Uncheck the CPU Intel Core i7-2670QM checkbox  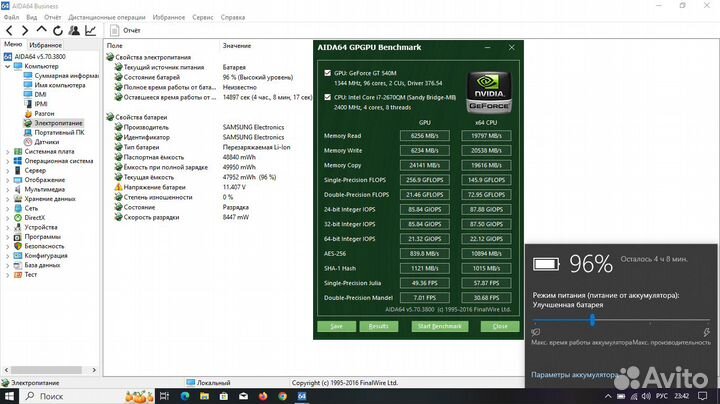pyautogui.click(x=327, y=97)
